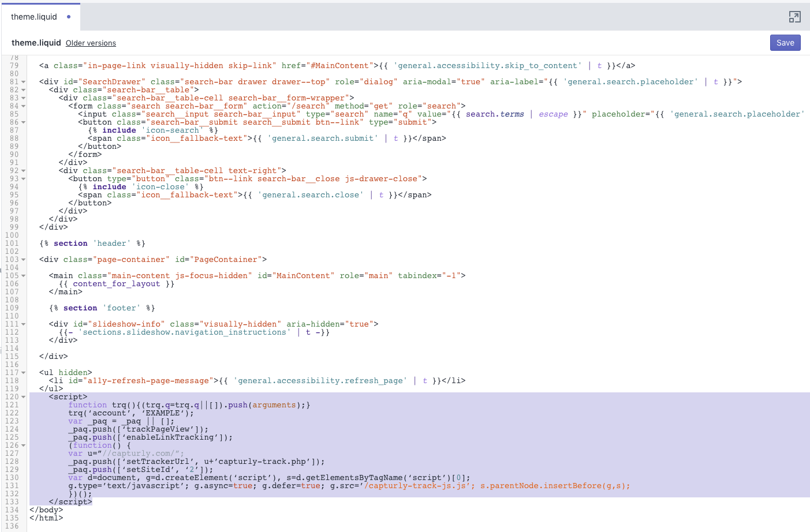
Task: Click the 'skip-link' anchor code on line 79
Action: coord(337,66)
